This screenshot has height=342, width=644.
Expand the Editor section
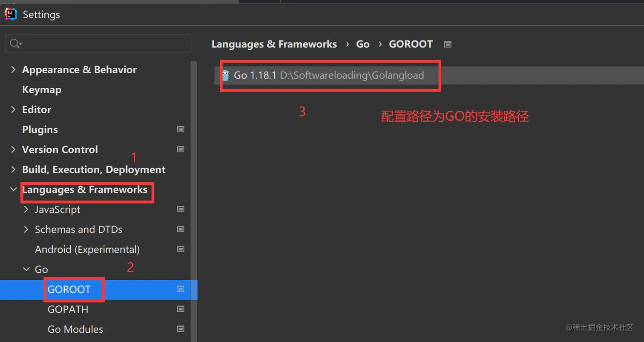coord(13,109)
